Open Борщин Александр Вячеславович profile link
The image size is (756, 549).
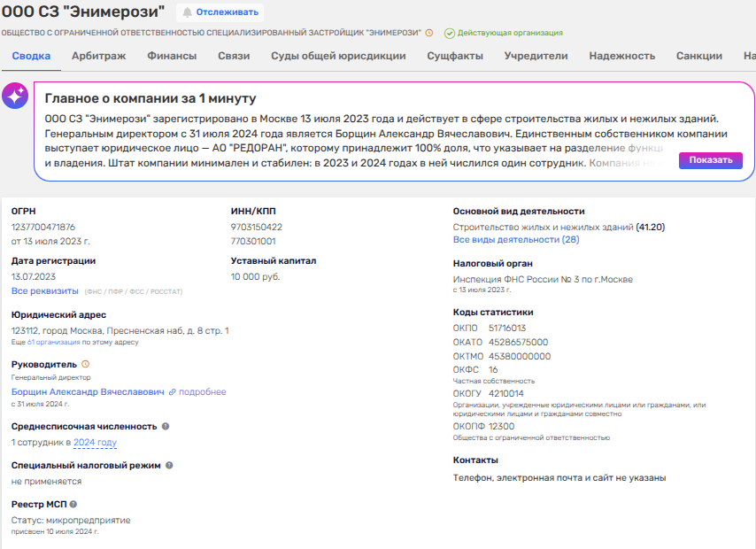click(x=88, y=391)
